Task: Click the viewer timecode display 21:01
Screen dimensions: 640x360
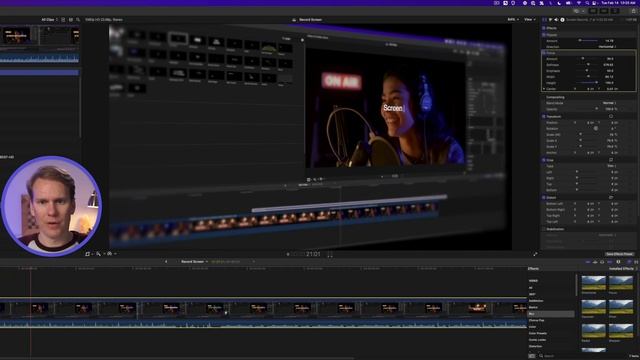Action: [313, 254]
